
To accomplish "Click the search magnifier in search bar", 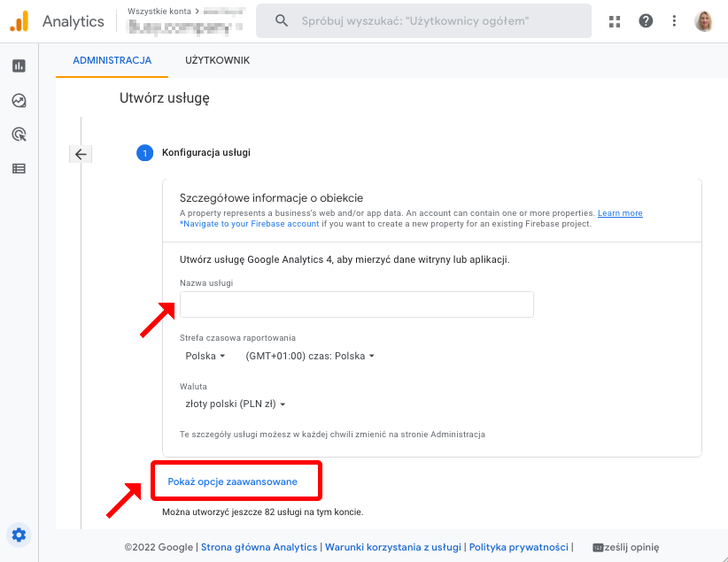I will pos(281,20).
